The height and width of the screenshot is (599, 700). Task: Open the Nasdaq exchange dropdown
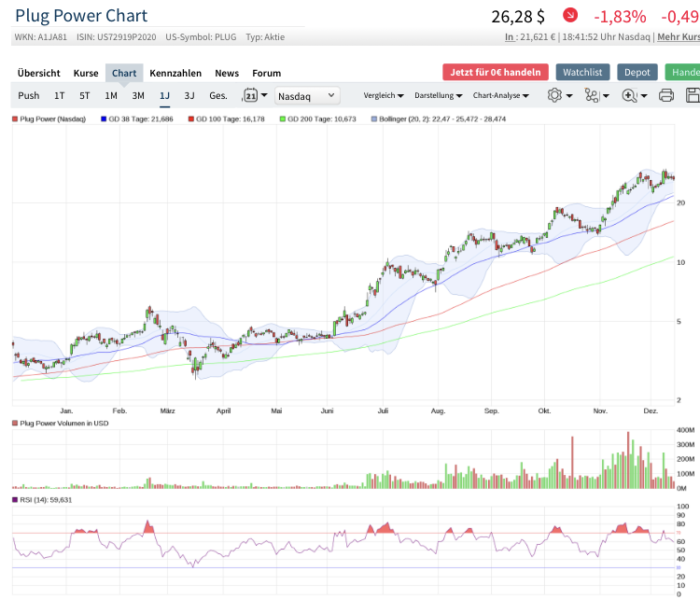click(307, 95)
